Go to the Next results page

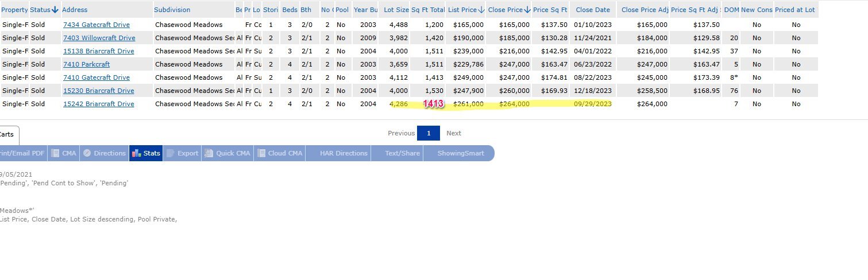[x=453, y=133]
